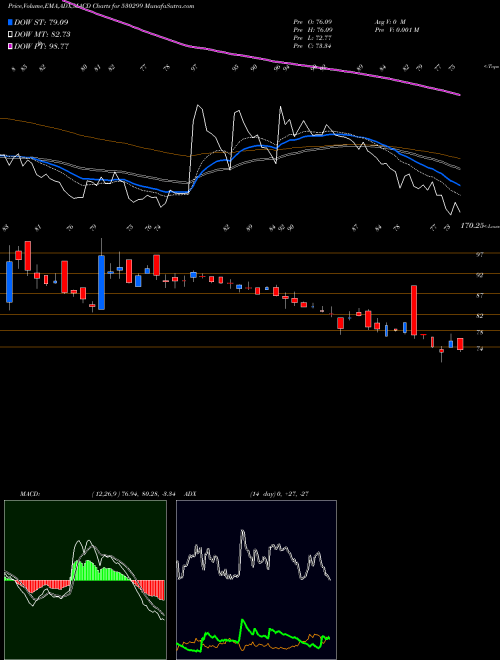Click the 74 price axis label

tap(479, 349)
